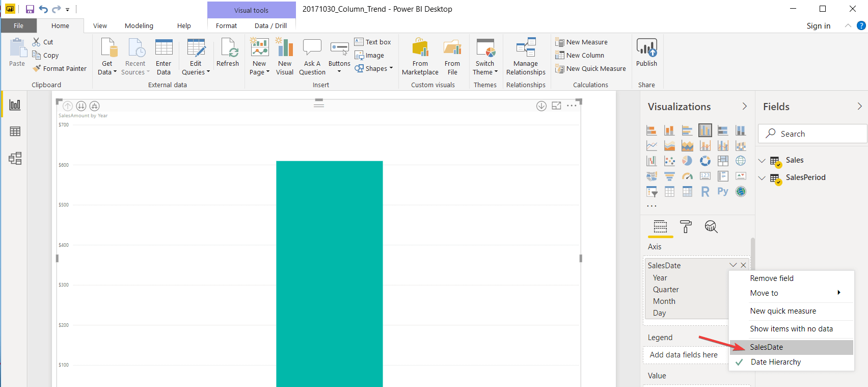Click New Column in Calculations
The height and width of the screenshot is (387, 868).
580,56
